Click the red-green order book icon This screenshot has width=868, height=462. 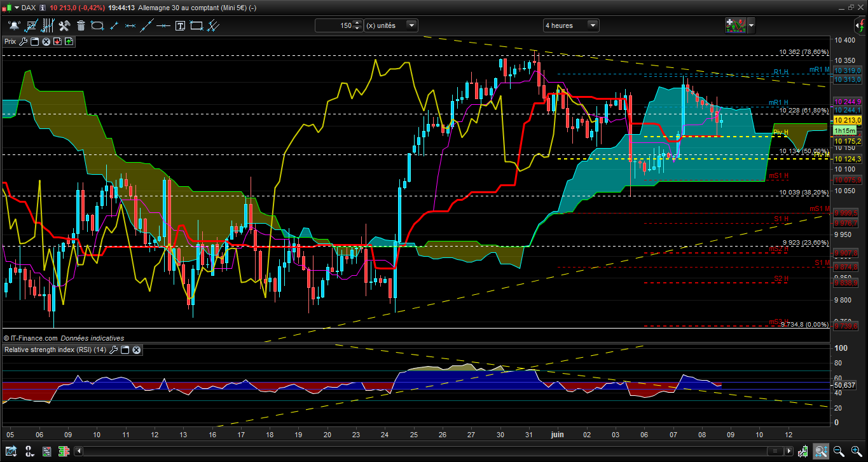click(64, 452)
